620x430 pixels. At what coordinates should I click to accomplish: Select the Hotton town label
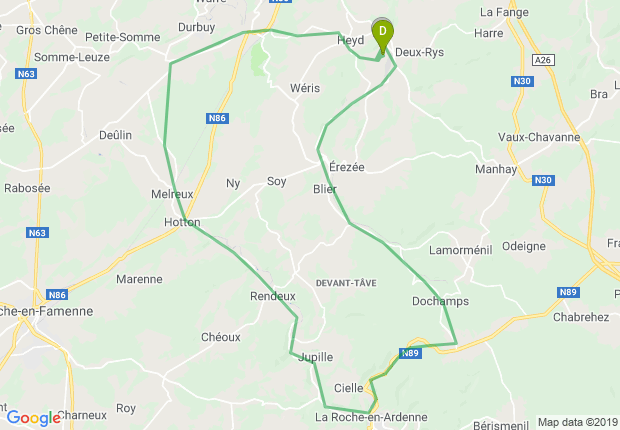pyautogui.click(x=182, y=222)
